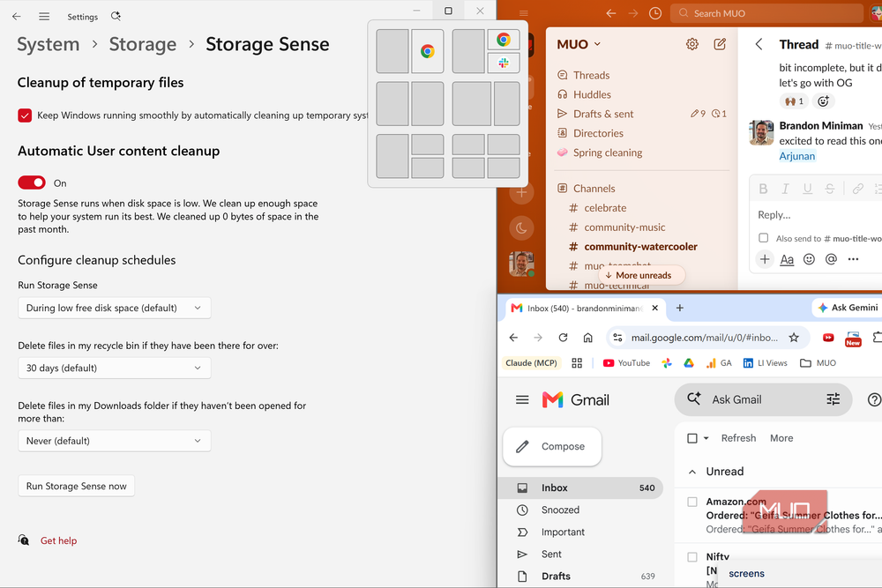882x588 pixels.
Task: Open recycle bin 30 days dropdown
Action: tap(114, 368)
